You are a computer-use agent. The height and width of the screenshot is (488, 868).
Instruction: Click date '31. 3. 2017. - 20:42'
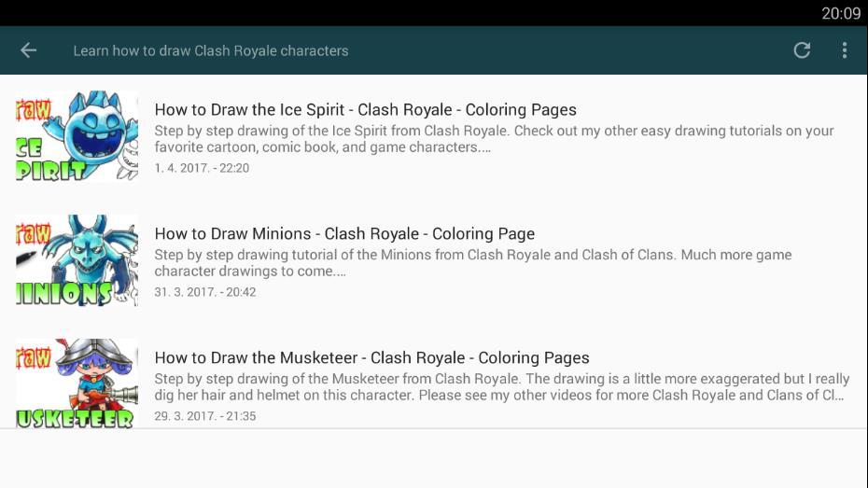click(x=204, y=292)
